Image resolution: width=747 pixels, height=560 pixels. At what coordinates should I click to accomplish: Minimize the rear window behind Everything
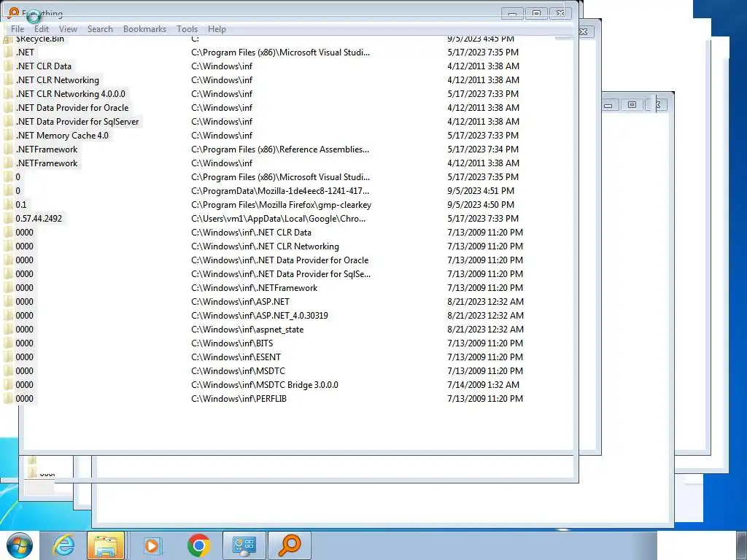(x=608, y=105)
